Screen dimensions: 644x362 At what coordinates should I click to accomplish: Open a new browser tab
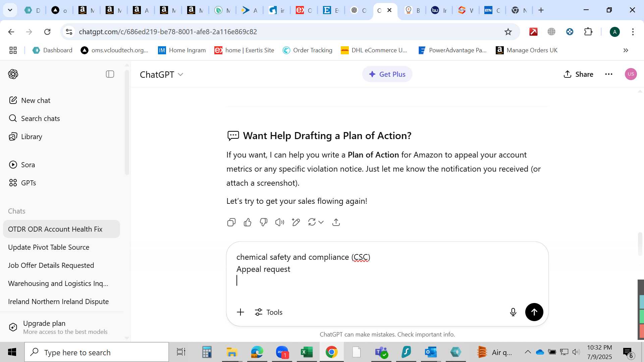(x=541, y=10)
